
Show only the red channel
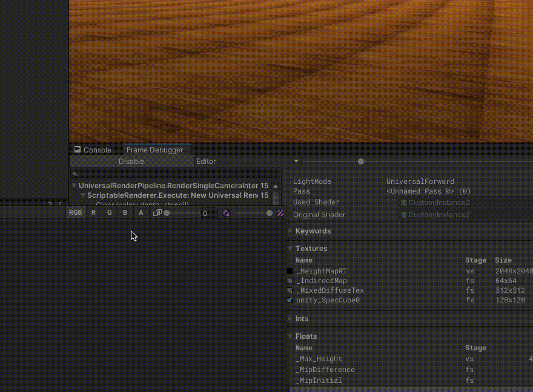pos(93,212)
